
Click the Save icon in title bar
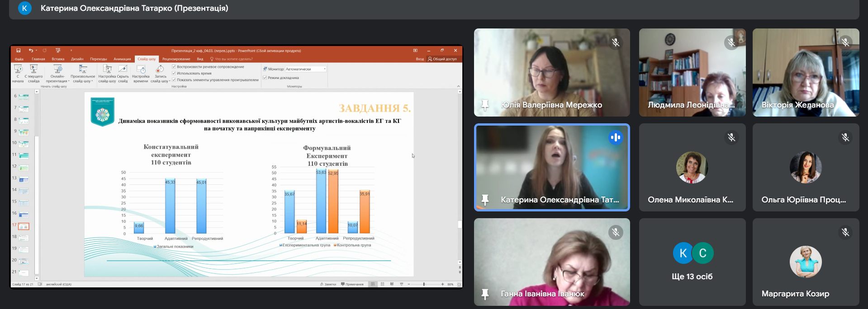coord(19,51)
